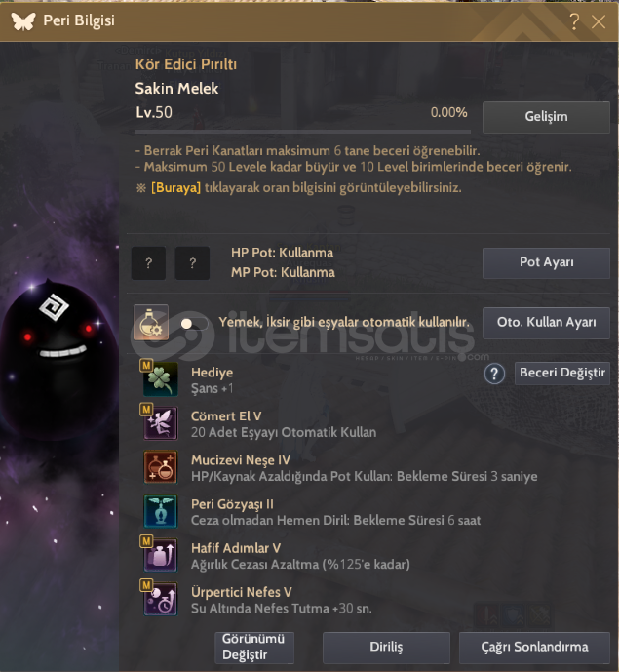The width and height of the screenshot is (619, 672).
Task: Open Pot Ayarı settings
Action: click(x=546, y=262)
